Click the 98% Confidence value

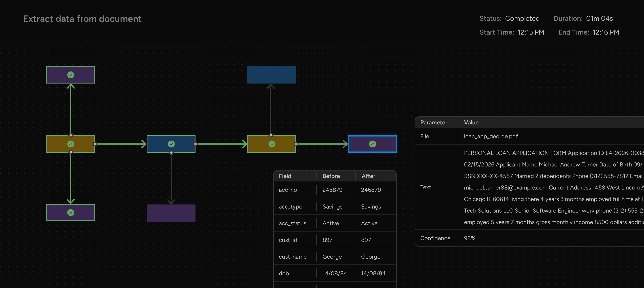point(469,238)
